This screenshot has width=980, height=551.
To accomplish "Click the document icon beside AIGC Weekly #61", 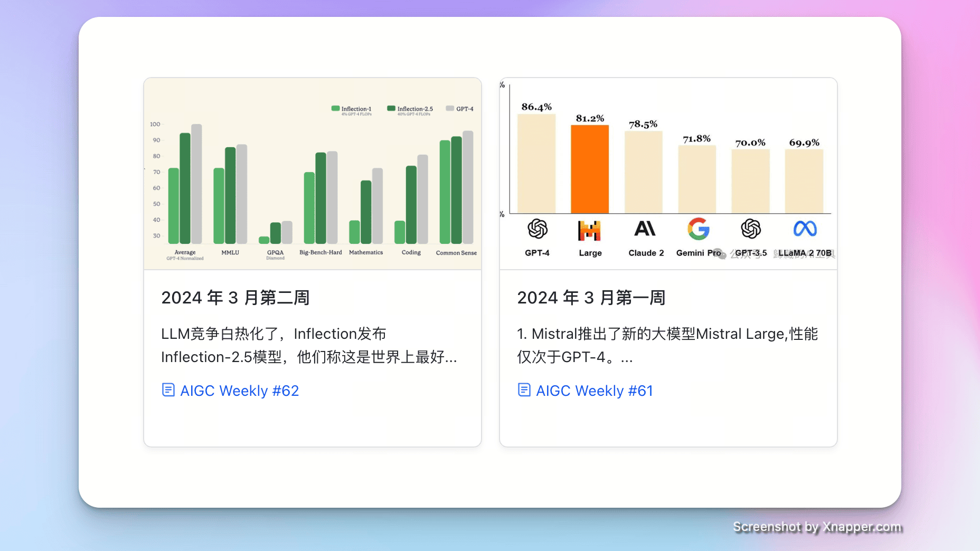I will pos(523,389).
